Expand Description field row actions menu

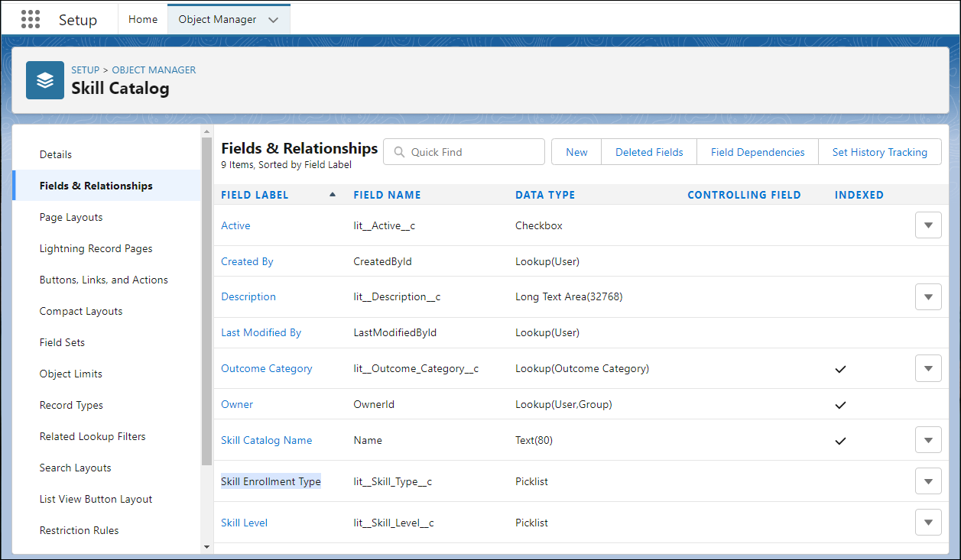point(928,296)
